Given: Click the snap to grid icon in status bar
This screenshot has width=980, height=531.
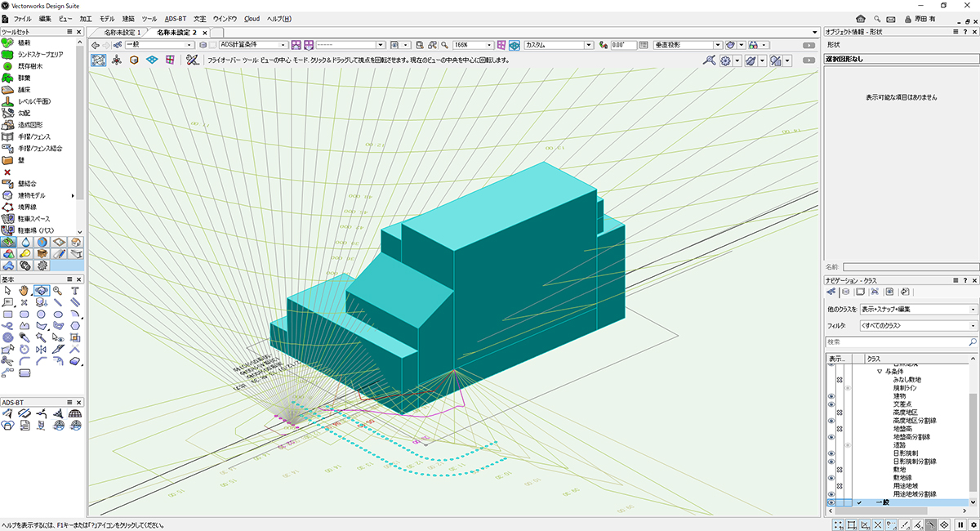Looking at the screenshot, I should [x=836, y=524].
